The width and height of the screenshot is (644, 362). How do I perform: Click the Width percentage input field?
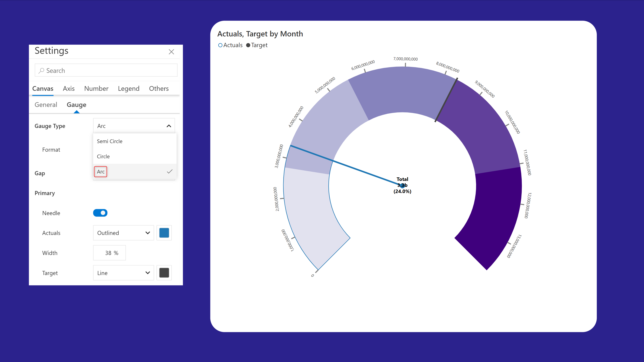[x=109, y=253]
